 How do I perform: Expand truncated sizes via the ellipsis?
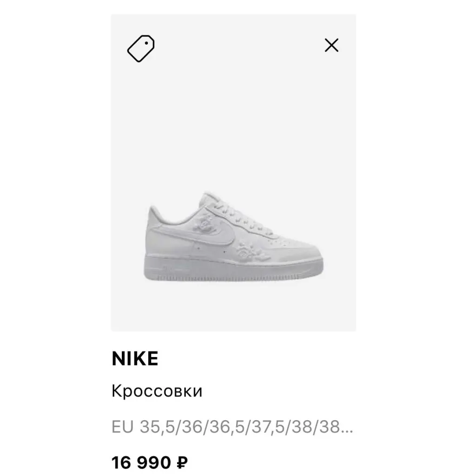(x=347, y=427)
